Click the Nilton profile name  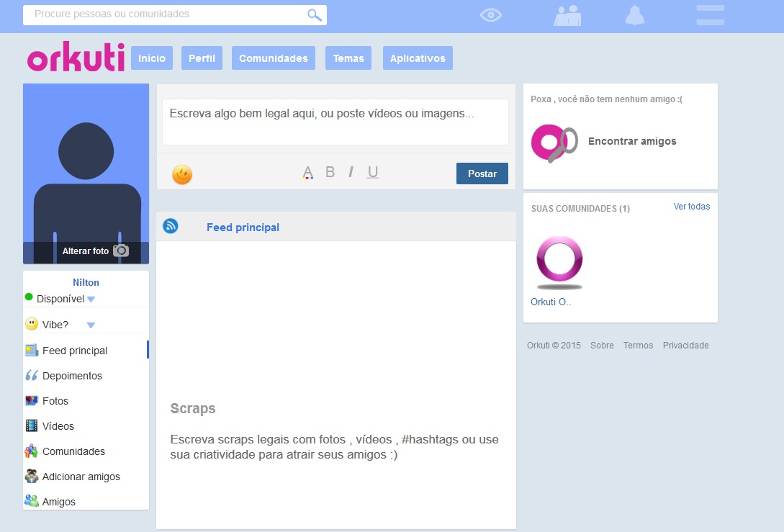click(x=86, y=282)
